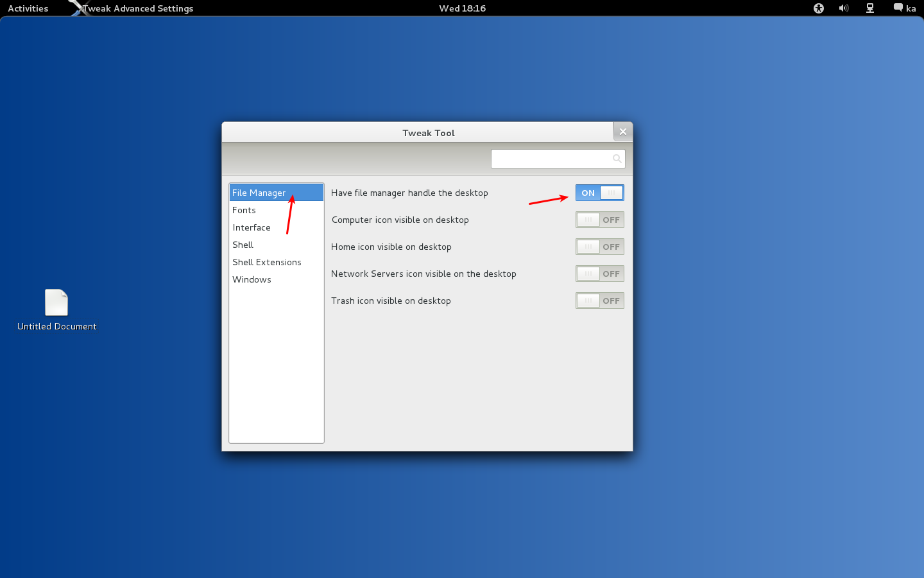
Task: Click 'Have file manager handle the desktop' label
Action: pos(409,193)
